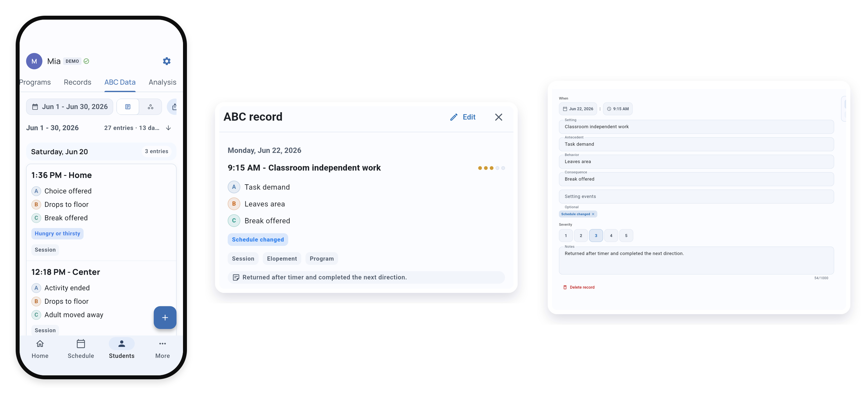Open settings gear next to Mia
This screenshot has height=395, width=868.
coord(166,61)
